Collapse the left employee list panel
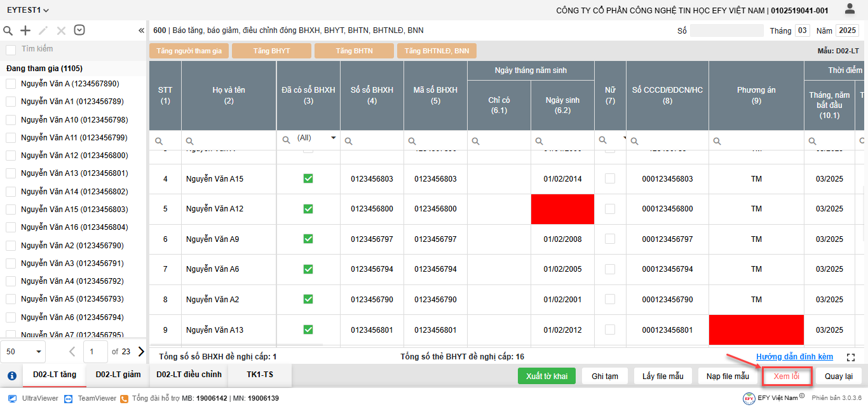 pyautogui.click(x=141, y=30)
